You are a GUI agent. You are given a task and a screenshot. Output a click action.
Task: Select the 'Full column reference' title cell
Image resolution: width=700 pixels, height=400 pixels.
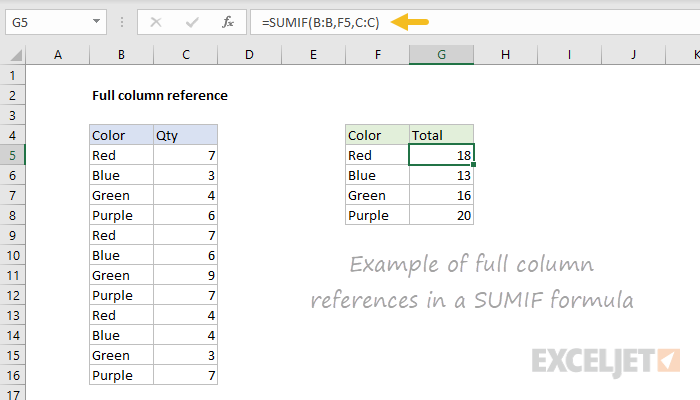pyautogui.click(x=159, y=96)
